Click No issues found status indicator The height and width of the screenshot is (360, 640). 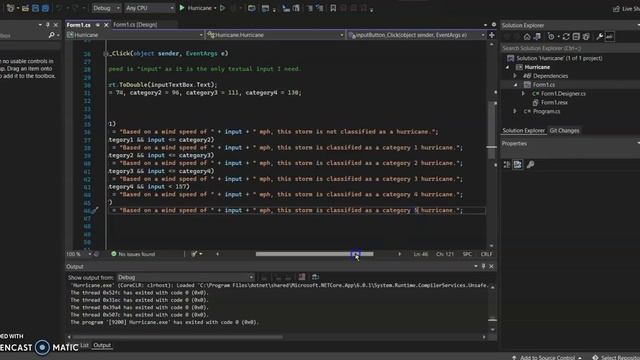133,254
